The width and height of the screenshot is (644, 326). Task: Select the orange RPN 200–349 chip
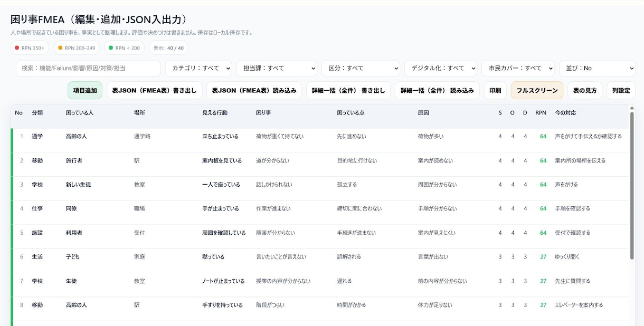(77, 48)
